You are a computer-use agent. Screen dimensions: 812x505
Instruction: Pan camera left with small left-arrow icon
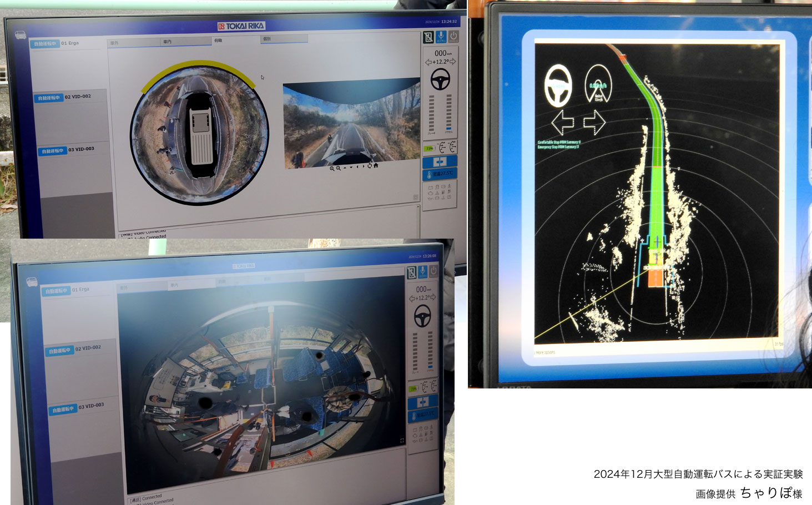pyautogui.click(x=357, y=166)
